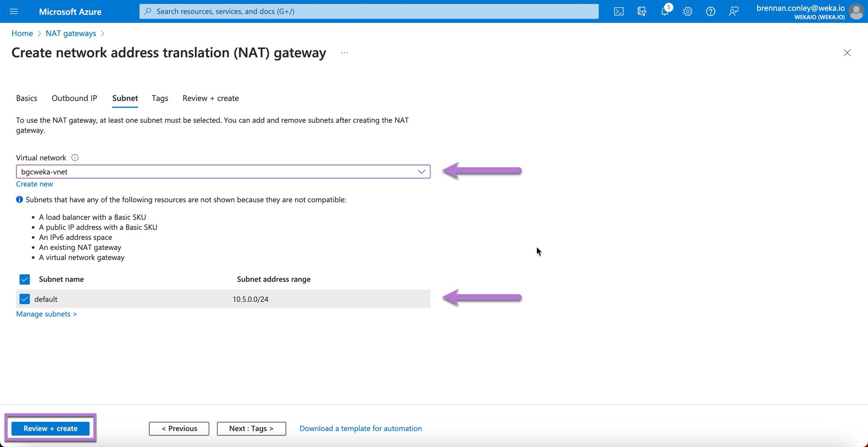The height and width of the screenshot is (447, 868).
Task: Click the Virtual network info icon
Action: (x=75, y=158)
